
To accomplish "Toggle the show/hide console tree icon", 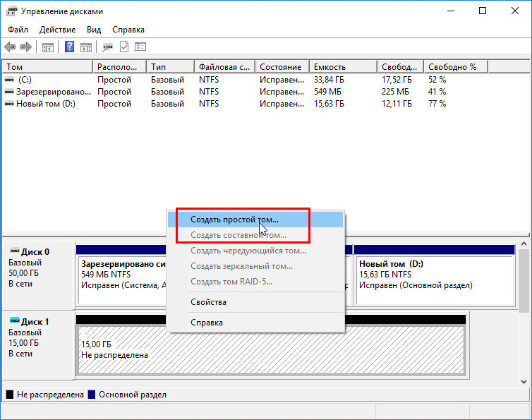I will pyautogui.click(x=48, y=47).
